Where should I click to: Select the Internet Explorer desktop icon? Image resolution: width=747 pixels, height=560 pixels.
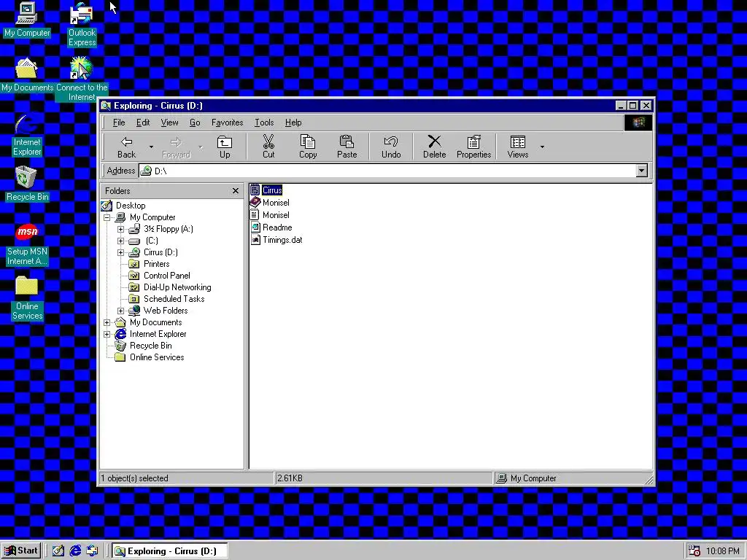27,135
